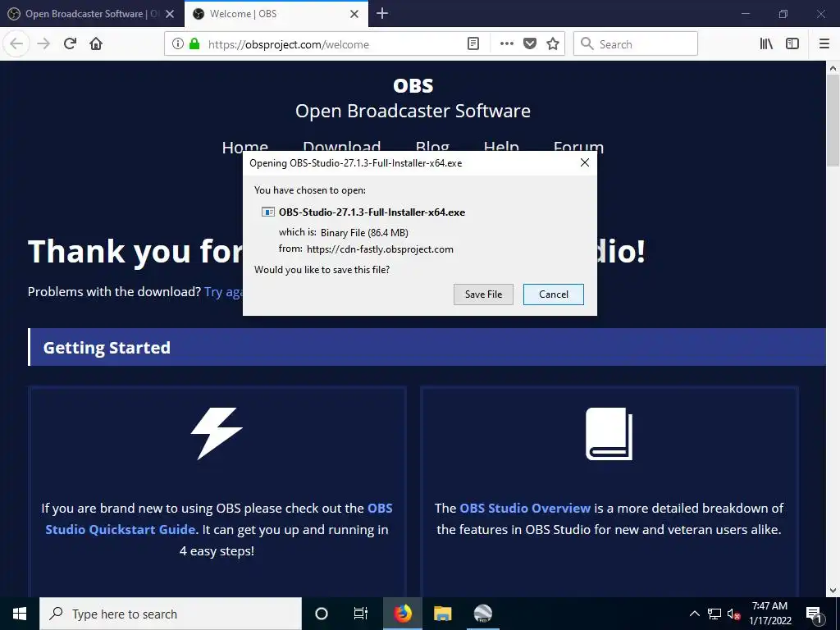Open the Home navigation link
Screen dimensions: 840x630
(244, 147)
